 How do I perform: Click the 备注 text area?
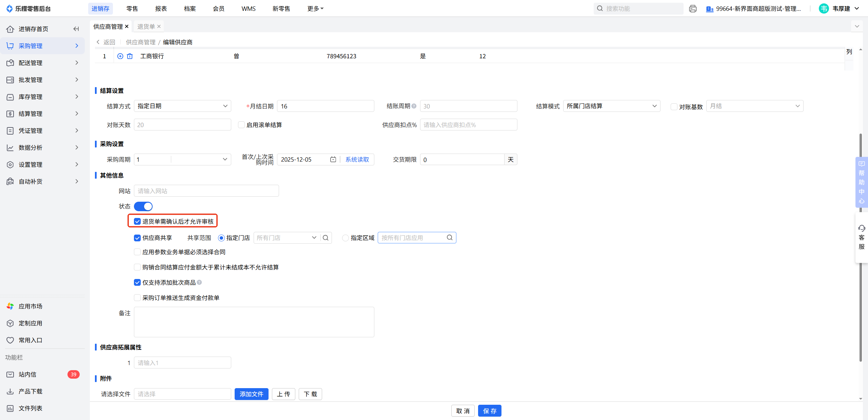[254, 322]
